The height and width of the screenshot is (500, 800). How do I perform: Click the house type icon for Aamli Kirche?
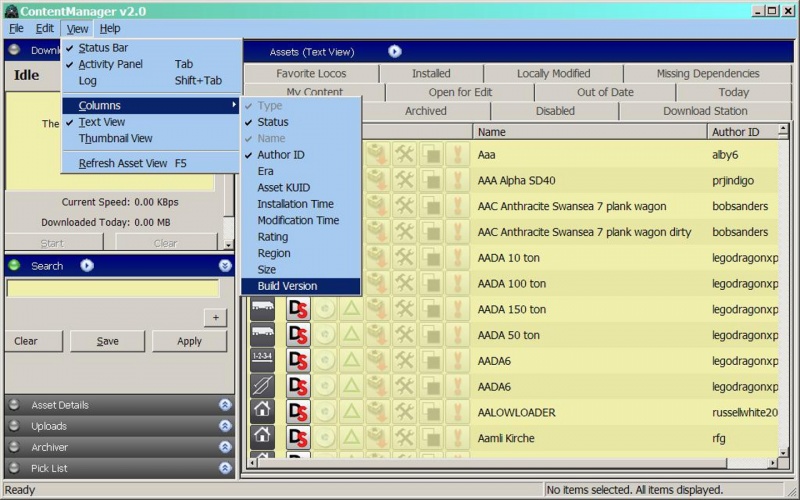click(x=262, y=438)
